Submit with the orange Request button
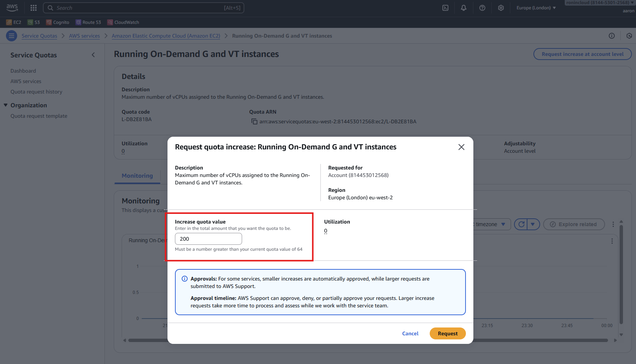636x364 pixels. click(x=448, y=333)
